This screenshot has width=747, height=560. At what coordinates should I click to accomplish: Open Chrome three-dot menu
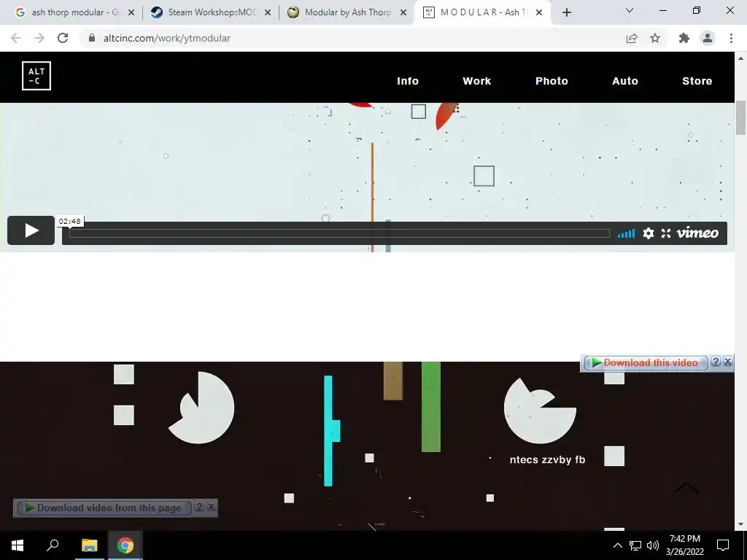click(x=731, y=38)
